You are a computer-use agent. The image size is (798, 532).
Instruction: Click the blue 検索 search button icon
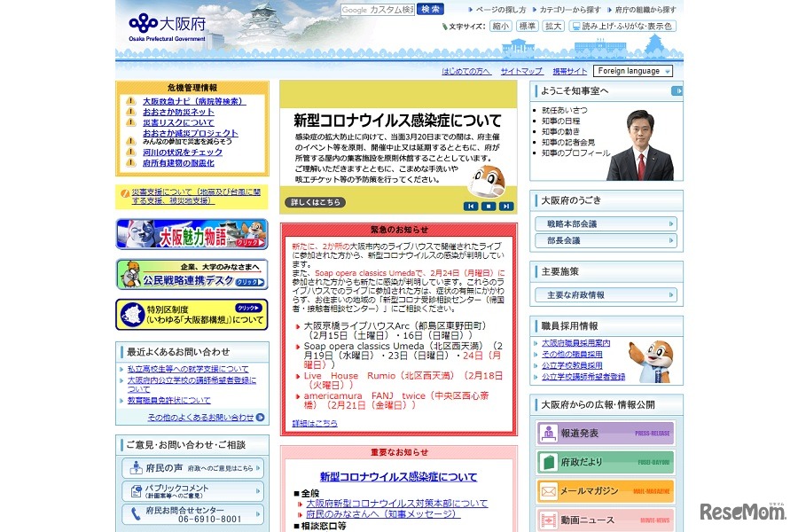431,9
